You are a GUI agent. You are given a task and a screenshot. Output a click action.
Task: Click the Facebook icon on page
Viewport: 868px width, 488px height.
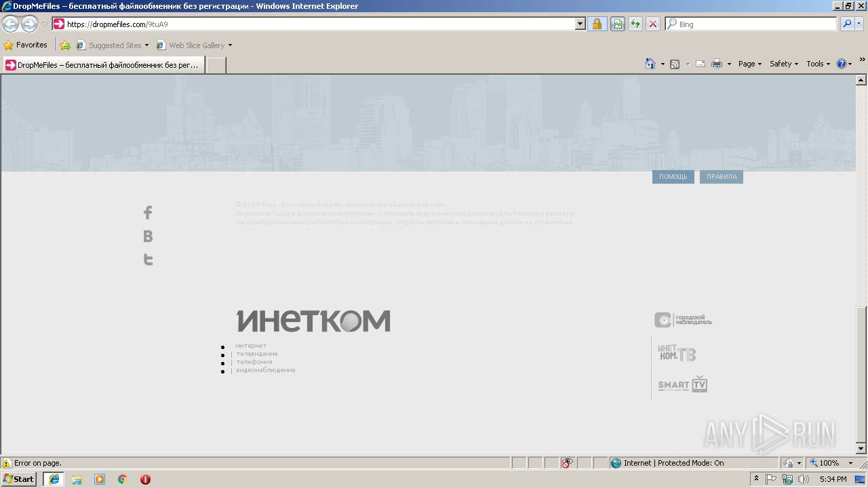[148, 213]
